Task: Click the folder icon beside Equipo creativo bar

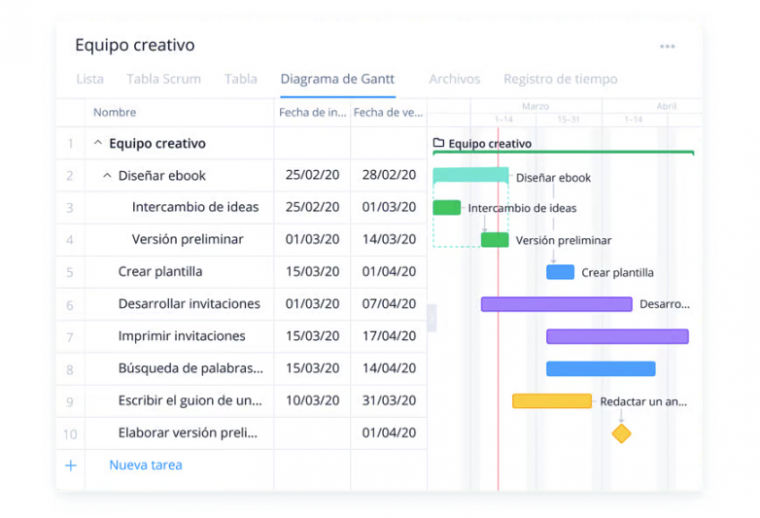Action: [439, 143]
